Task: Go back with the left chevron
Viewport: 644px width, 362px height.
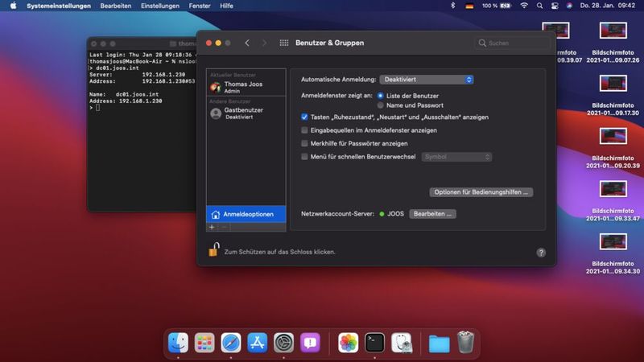Action: point(247,43)
